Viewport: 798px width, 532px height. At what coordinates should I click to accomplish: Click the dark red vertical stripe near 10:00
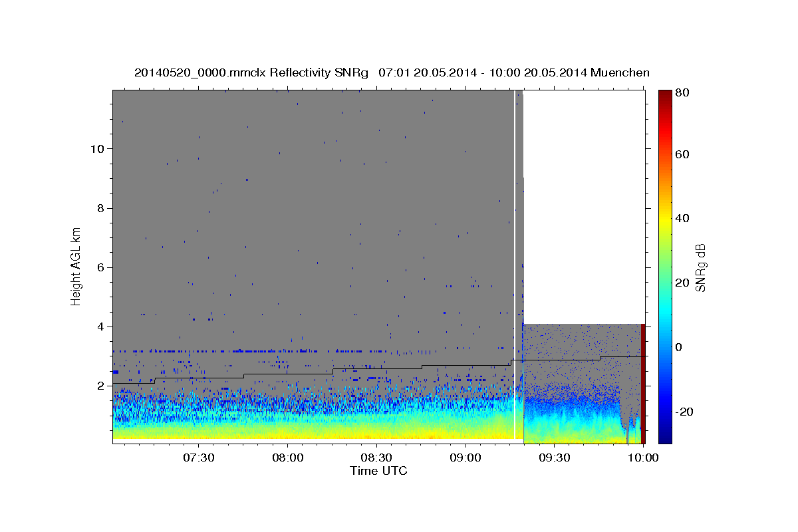click(642, 384)
